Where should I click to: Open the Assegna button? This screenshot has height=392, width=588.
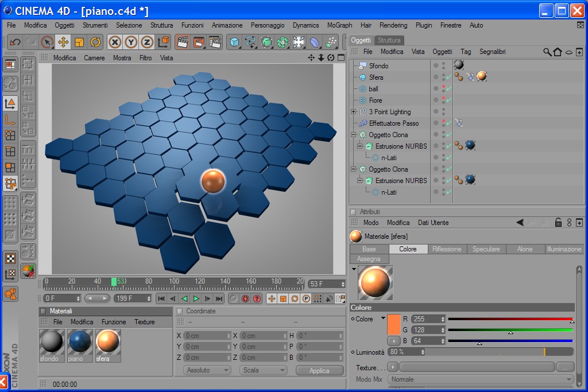point(369,259)
